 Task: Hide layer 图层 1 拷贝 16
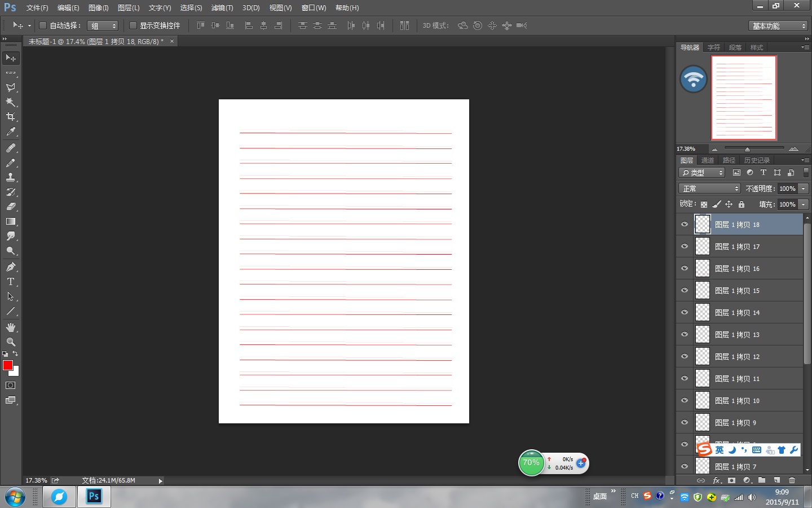click(x=685, y=268)
